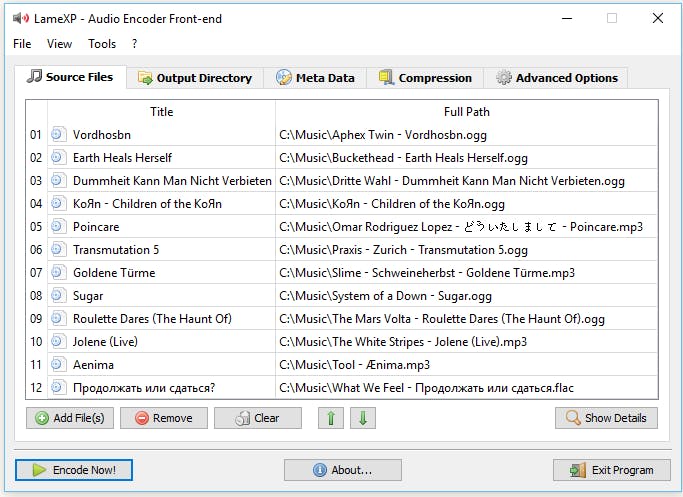
Task: Click the green down arrow move button
Action: pyautogui.click(x=362, y=418)
